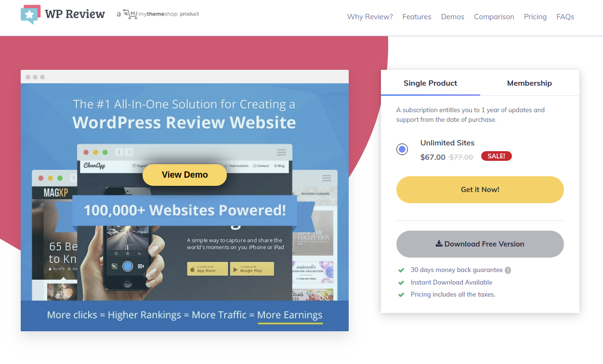
Task: Click the Instant Download Available text
Action: click(451, 282)
